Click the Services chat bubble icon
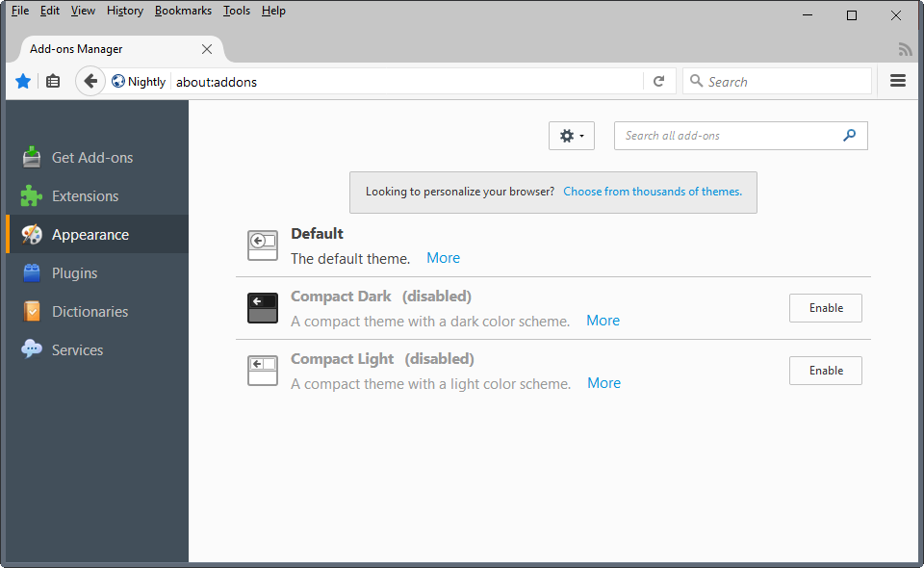Screen dimensions: 924x568 tap(32, 349)
